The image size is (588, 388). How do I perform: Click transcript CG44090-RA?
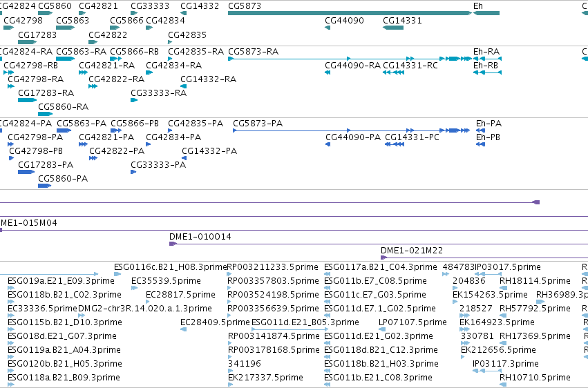tap(353, 65)
